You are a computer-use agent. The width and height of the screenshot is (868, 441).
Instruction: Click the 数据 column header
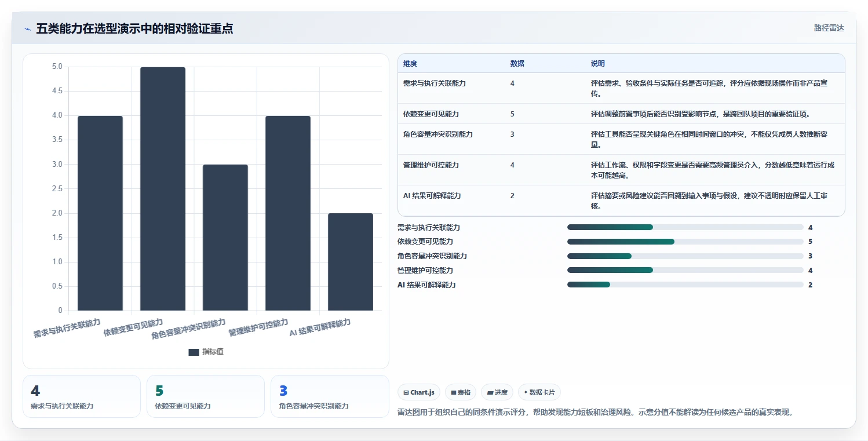pos(517,64)
